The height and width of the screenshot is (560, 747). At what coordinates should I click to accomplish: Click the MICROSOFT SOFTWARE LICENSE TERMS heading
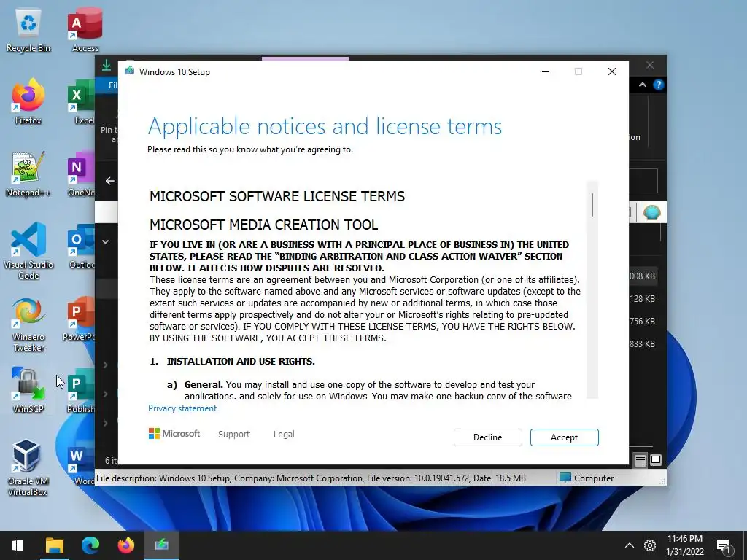pos(277,196)
